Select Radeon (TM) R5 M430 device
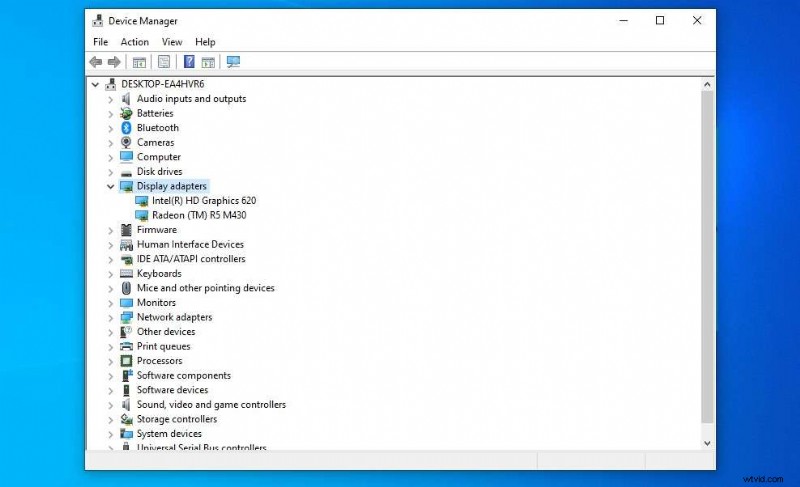 click(x=200, y=215)
